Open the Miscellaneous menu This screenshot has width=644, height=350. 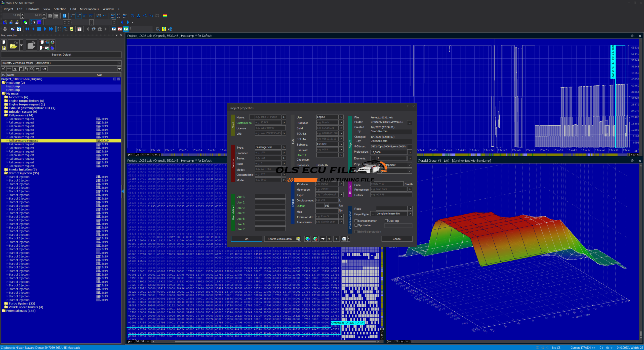[89, 9]
